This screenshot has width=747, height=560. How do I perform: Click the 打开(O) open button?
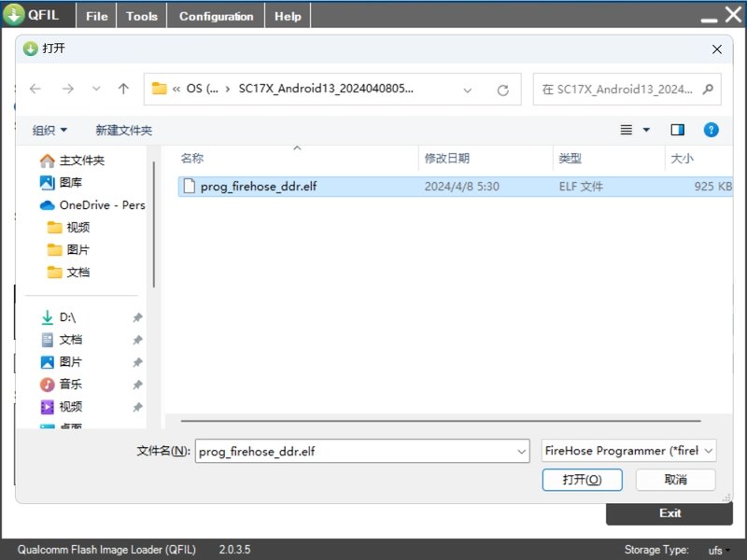[582, 480]
